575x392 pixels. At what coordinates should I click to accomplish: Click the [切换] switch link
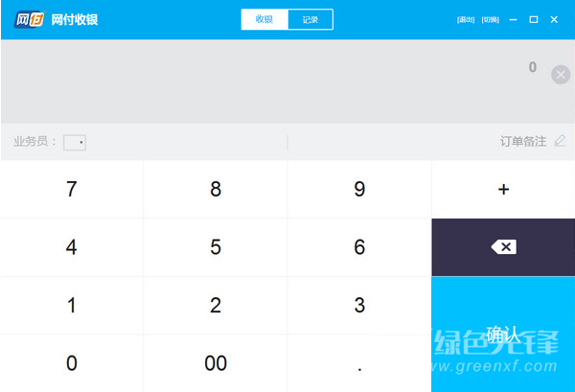491,19
